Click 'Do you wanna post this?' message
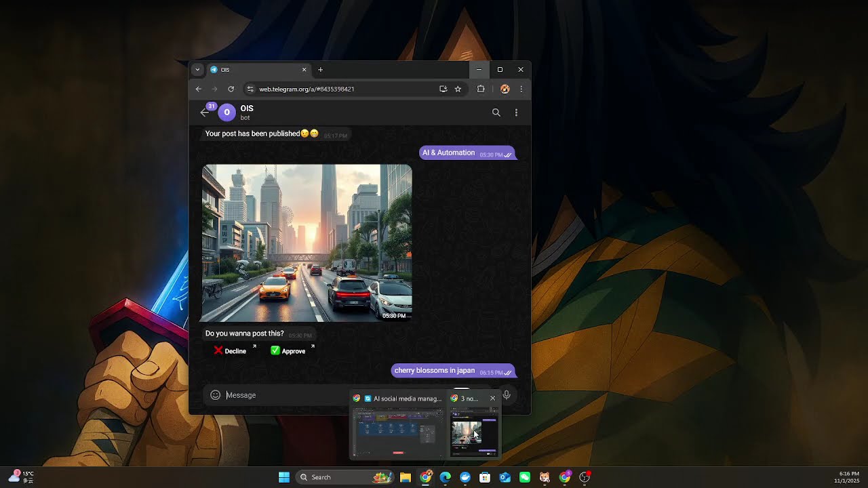Viewport: 868px width, 488px height. [258, 334]
